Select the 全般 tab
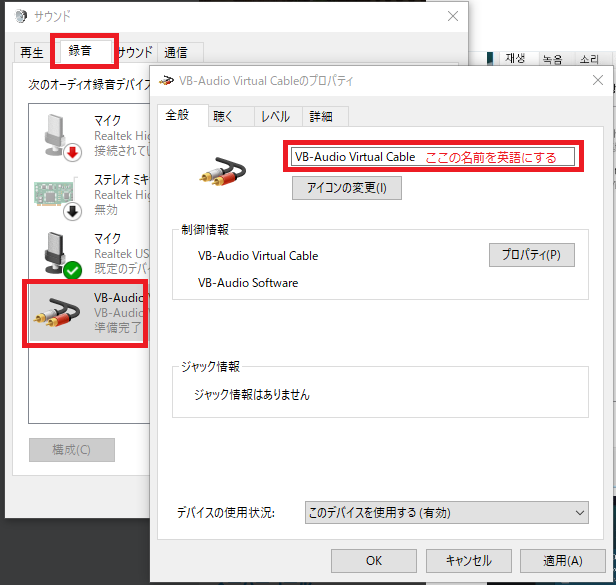The width and height of the screenshot is (616, 585). click(x=183, y=115)
